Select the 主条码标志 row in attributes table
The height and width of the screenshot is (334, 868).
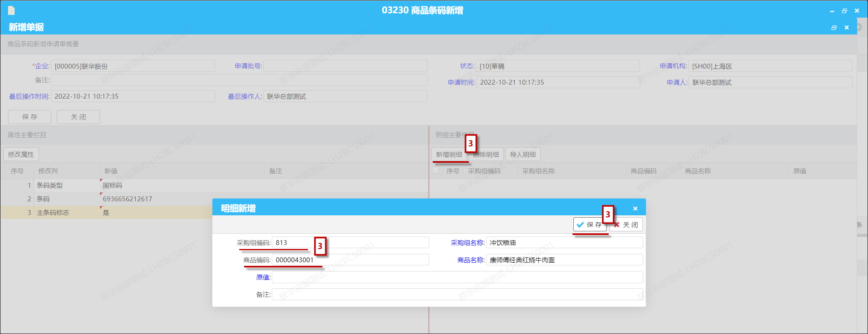[53, 213]
